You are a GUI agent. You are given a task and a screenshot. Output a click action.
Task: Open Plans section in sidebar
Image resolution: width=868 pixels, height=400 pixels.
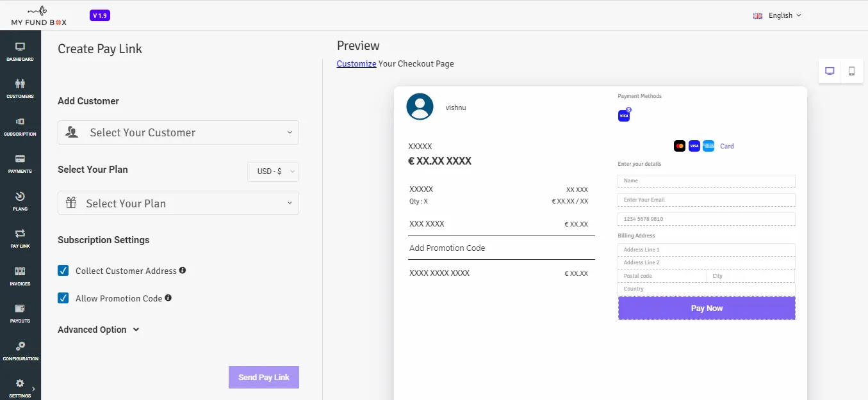point(20,201)
